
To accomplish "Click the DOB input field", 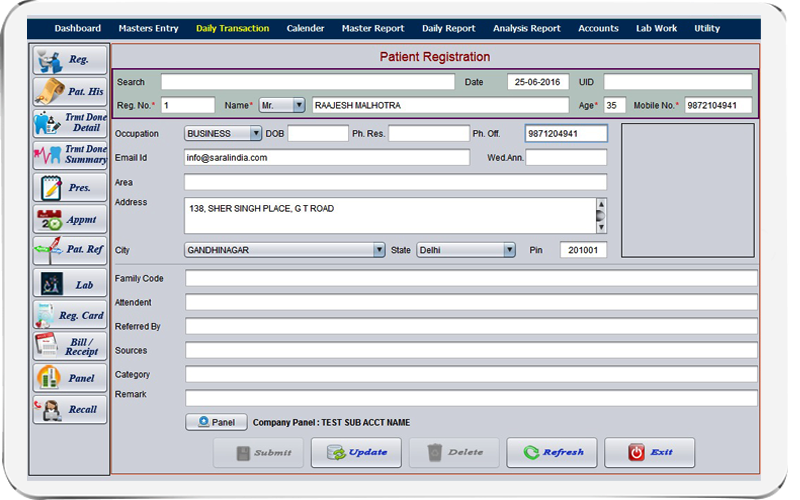I will click(x=318, y=134).
